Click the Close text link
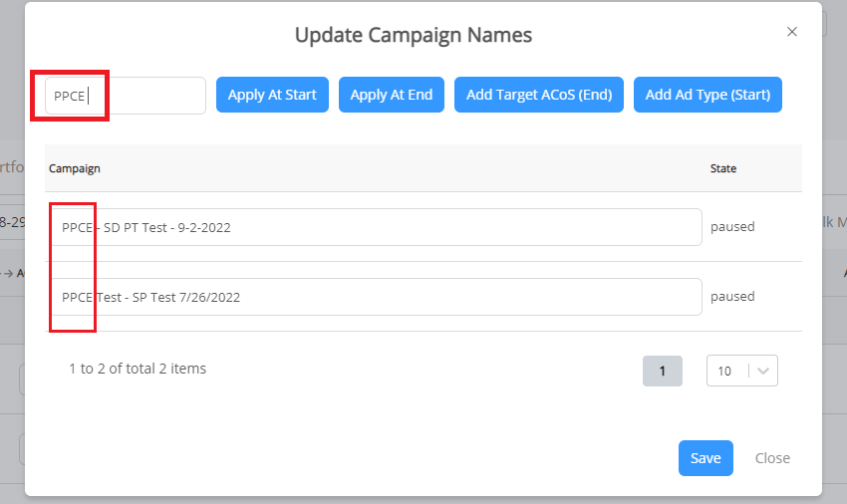Image resolution: width=847 pixels, height=504 pixels. 772,458
